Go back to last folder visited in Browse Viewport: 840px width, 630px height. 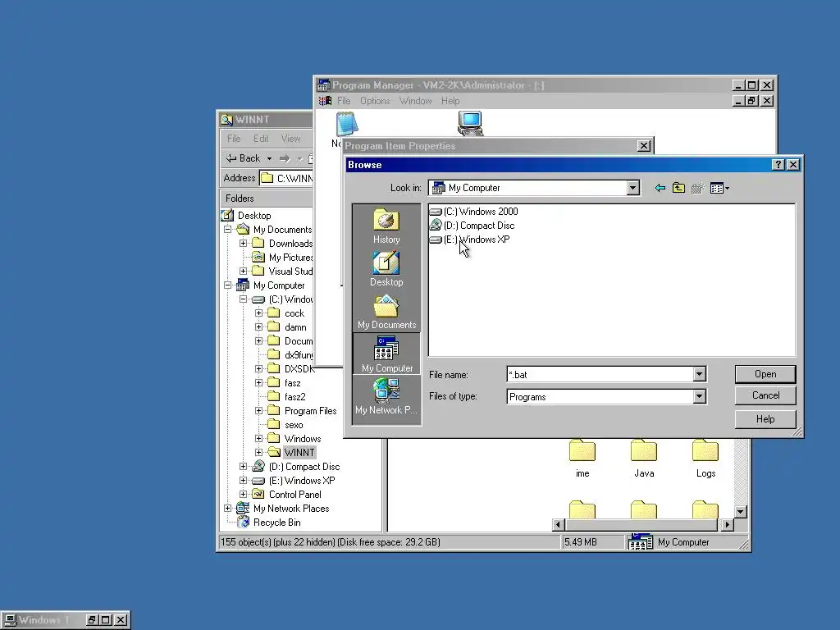point(660,188)
